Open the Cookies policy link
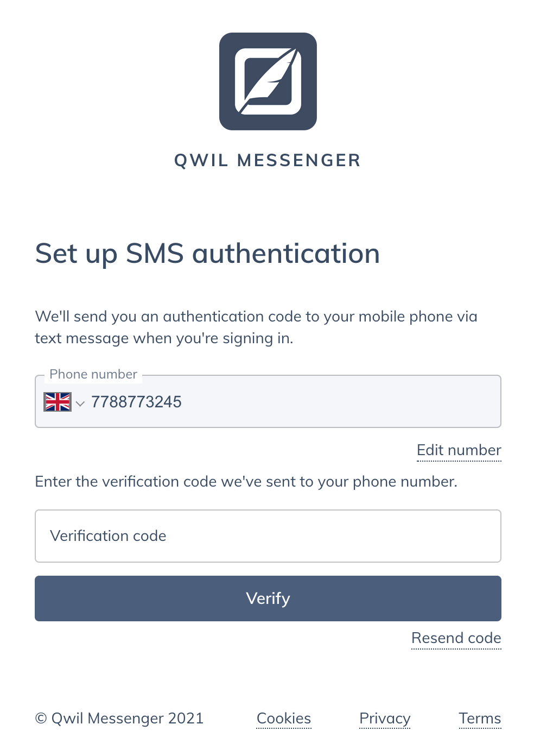This screenshot has height=756, width=534. (283, 718)
